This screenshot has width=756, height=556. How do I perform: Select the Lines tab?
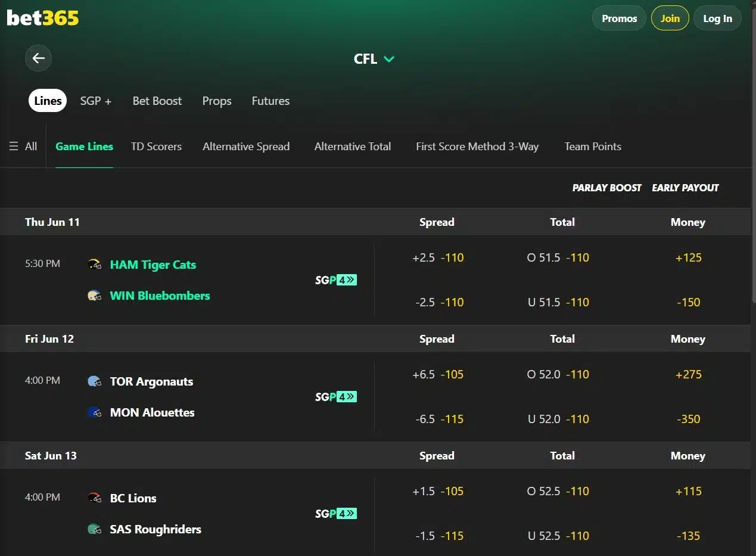tap(48, 101)
